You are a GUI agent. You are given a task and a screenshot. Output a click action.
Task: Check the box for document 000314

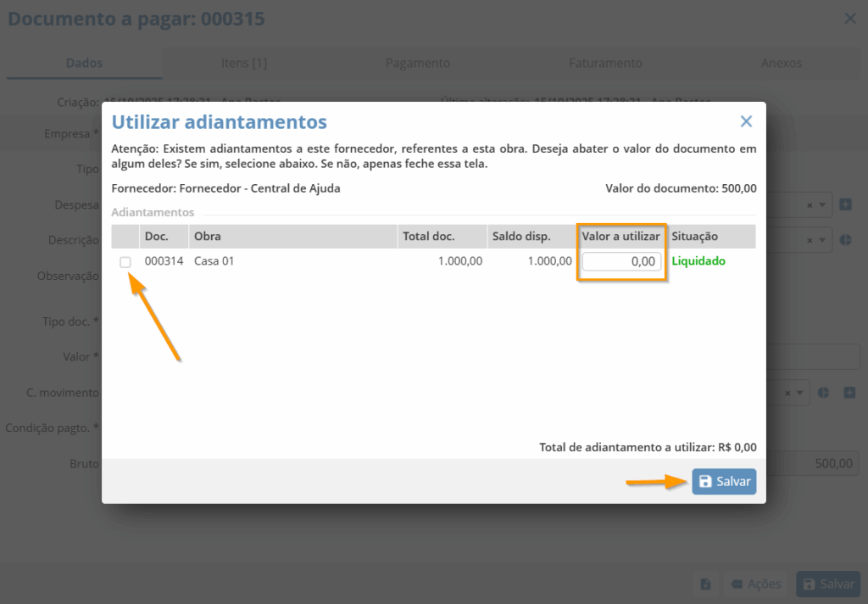click(x=125, y=262)
